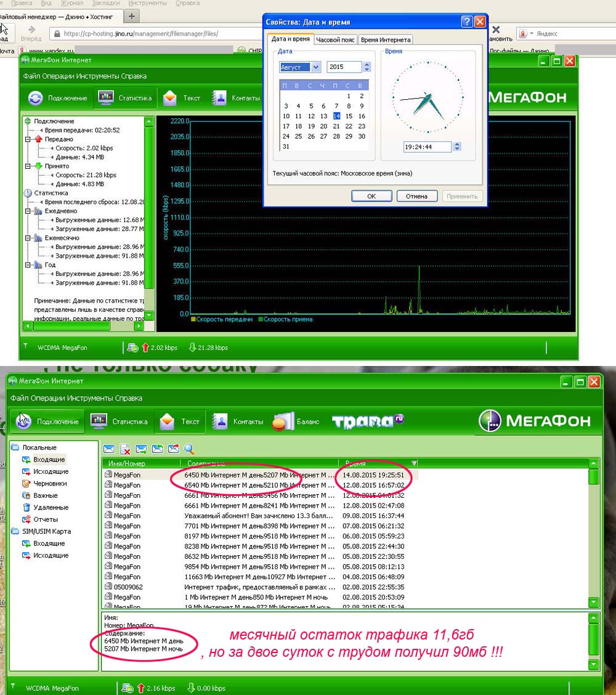
Task: Click the magnifier search messages icon
Action: point(190,449)
